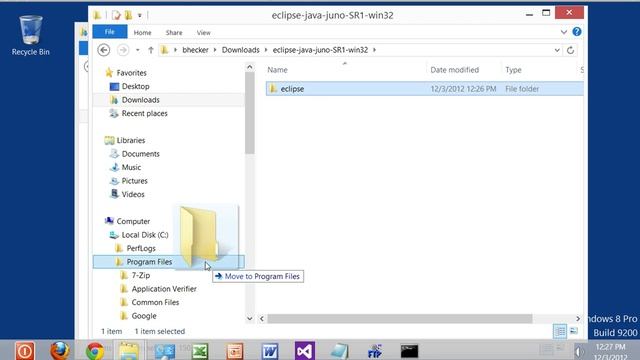The image size is (640, 360).
Task: Open Word from the taskbar
Action: [x=270, y=351]
